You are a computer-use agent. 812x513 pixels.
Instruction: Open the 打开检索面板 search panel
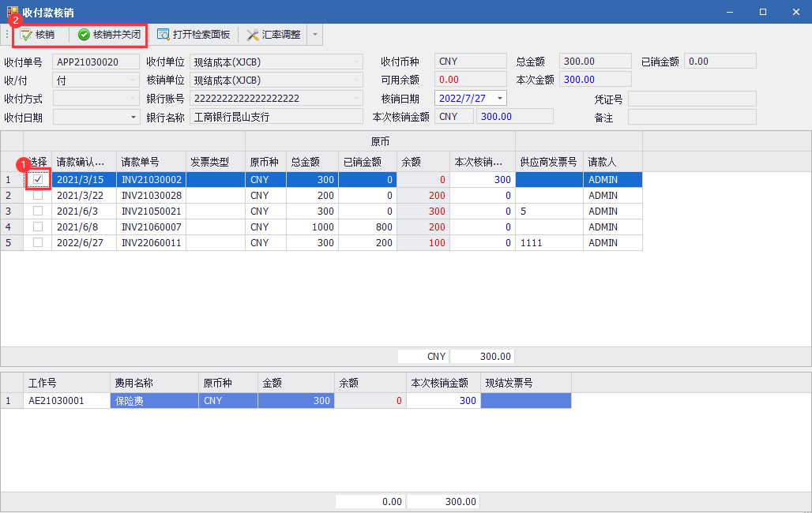(194, 35)
